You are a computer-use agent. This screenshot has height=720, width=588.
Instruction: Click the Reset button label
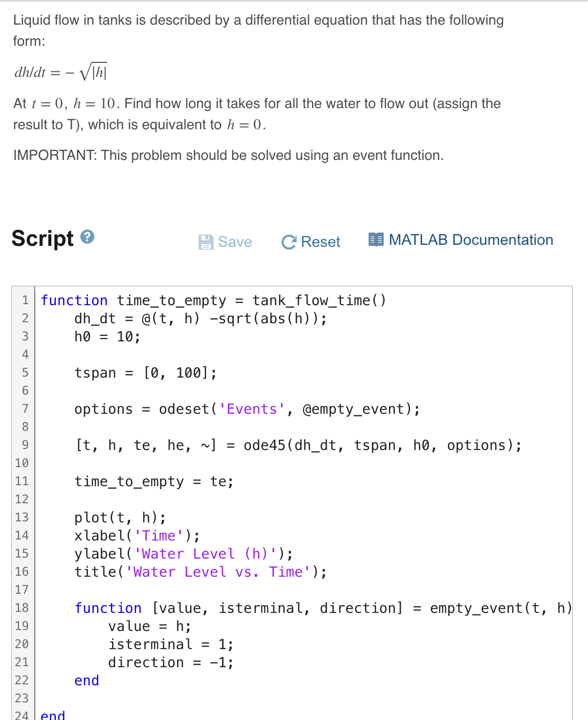[321, 242]
